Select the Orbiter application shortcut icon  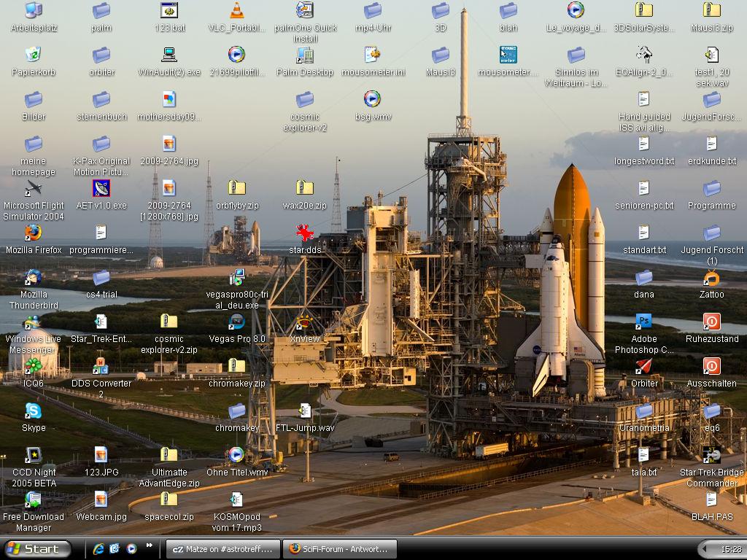click(643, 366)
